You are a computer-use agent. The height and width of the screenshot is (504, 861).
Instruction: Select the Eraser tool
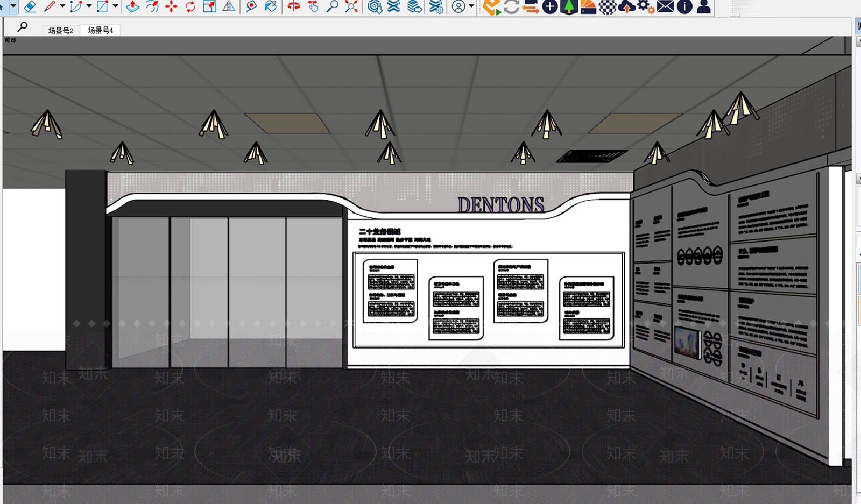(30, 6)
